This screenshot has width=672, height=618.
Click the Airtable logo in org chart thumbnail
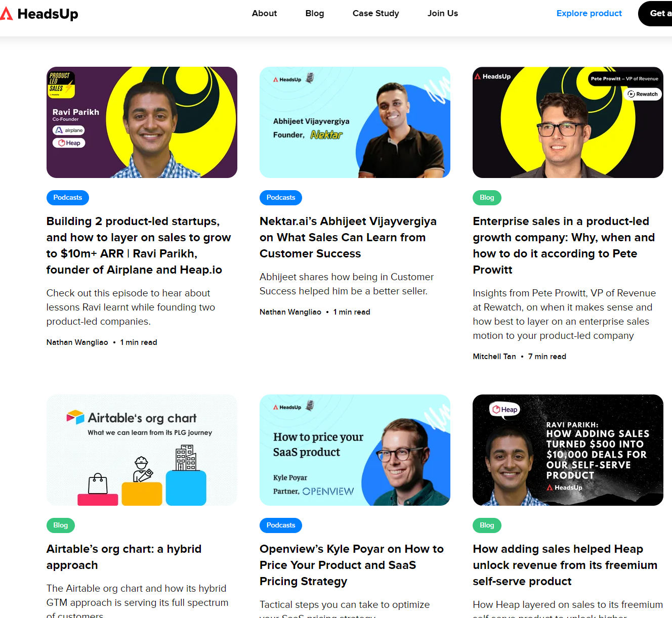75,417
